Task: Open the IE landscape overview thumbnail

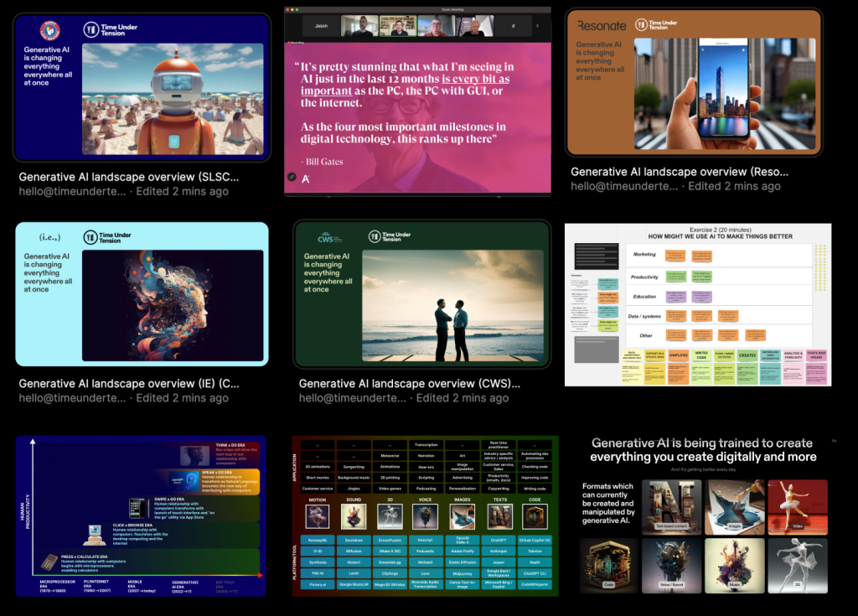Action: 142,294
